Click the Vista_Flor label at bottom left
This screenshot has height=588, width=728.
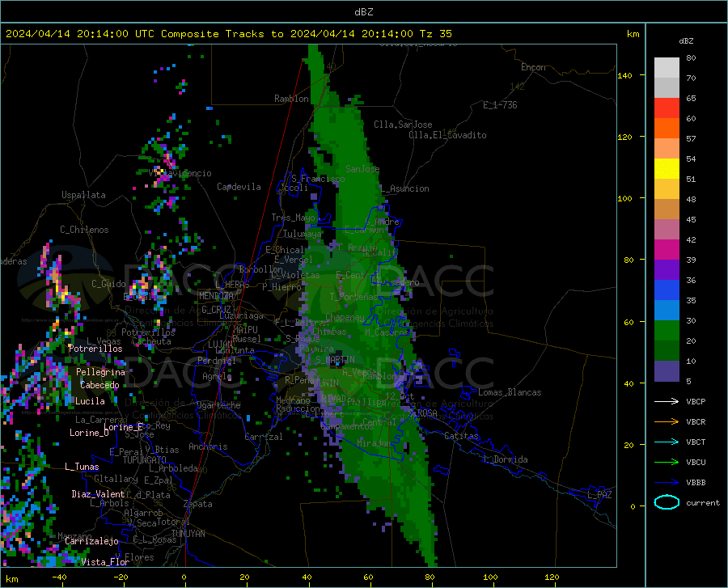pyautogui.click(x=105, y=562)
